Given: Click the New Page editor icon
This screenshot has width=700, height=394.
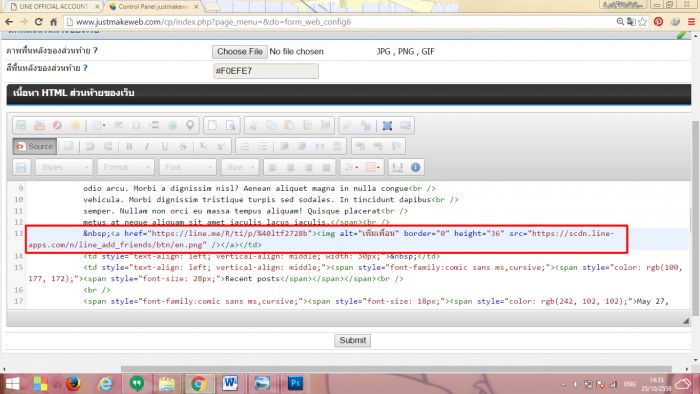Looking at the screenshot, I should pyautogui.click(x=212, y=125).
